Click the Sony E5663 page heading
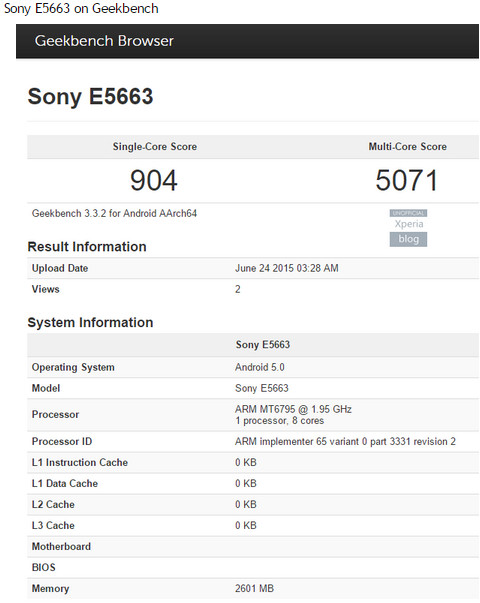This screenshot has width=480, height=603. 90,96
